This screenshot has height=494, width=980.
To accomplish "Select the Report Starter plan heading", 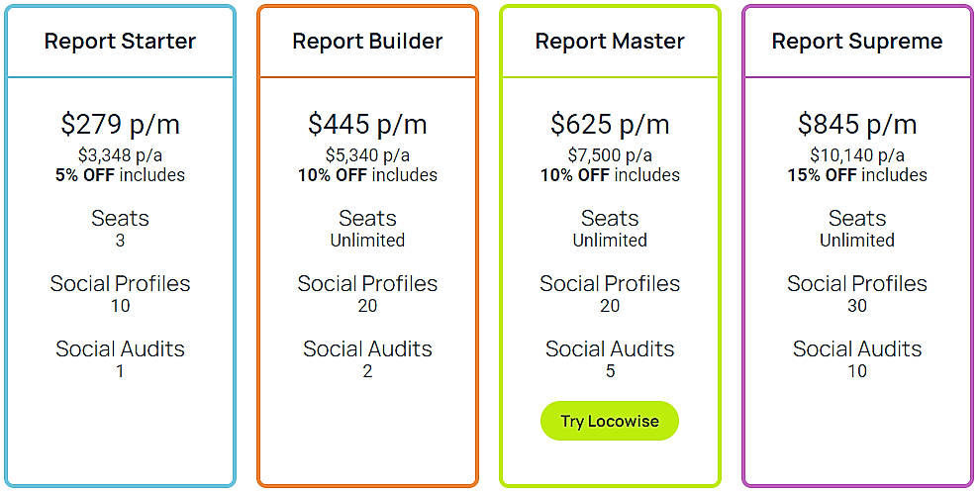I will pos(120,42).
